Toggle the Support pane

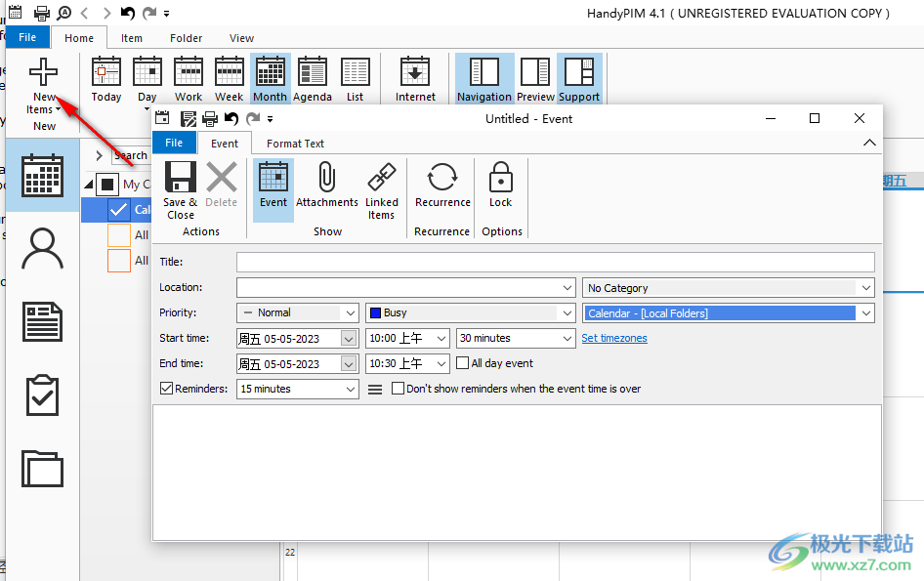[x=578, y=79]
